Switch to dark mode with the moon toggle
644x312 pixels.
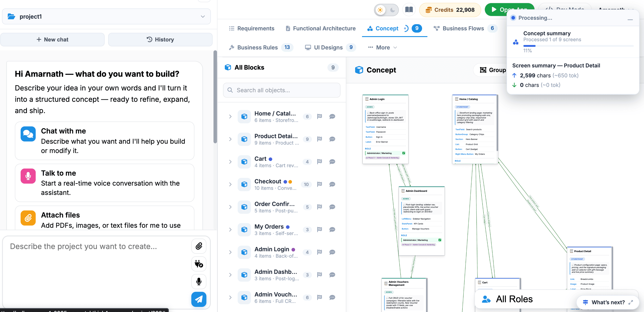(393, 10)
